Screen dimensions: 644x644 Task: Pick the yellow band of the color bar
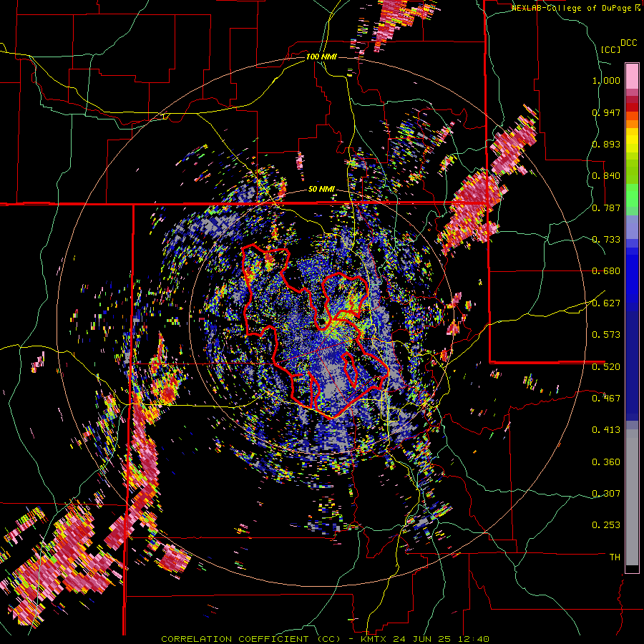point(632,140)
